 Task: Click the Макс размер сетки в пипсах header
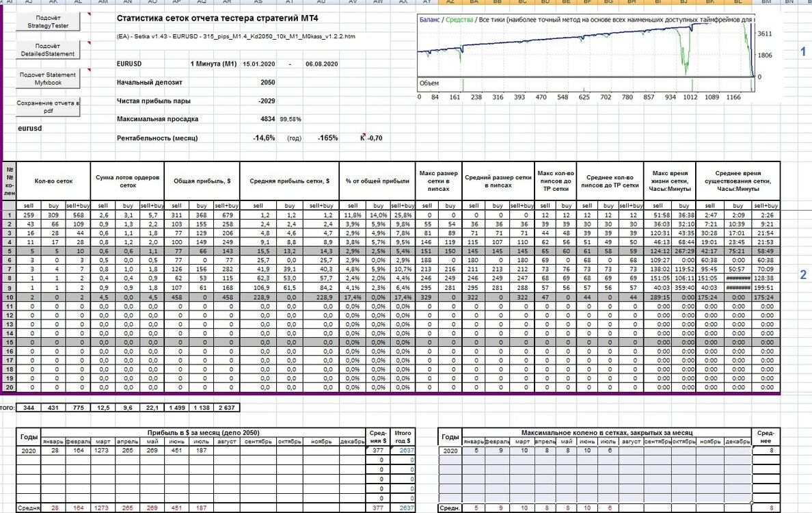click(439, 181)
